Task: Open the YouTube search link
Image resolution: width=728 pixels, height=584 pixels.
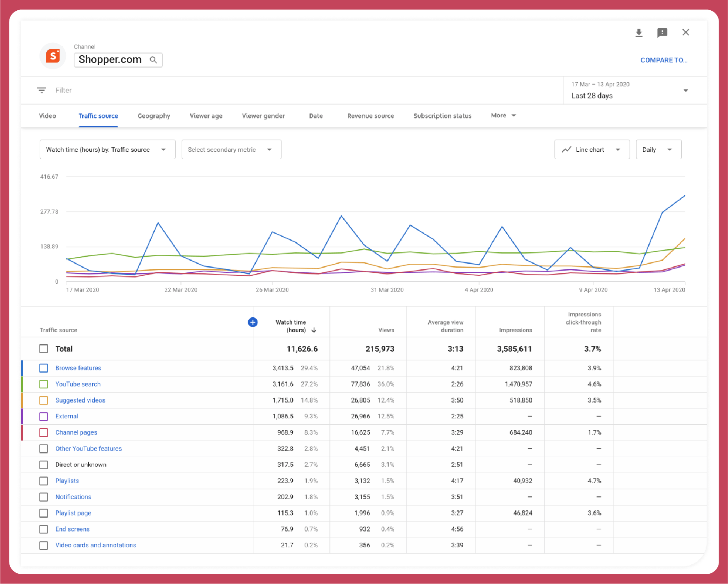Action: (x=78, y=384)
